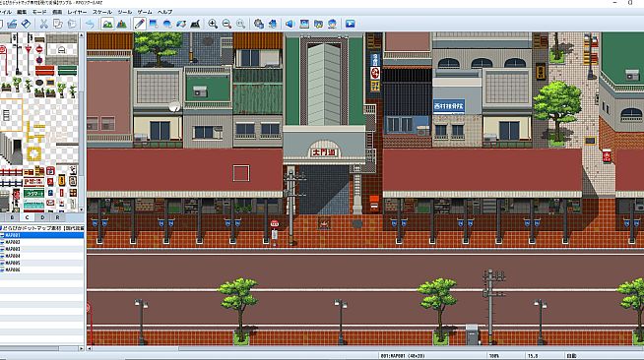Open the Event Searcher toolbar icon

[x=304, y=24]
